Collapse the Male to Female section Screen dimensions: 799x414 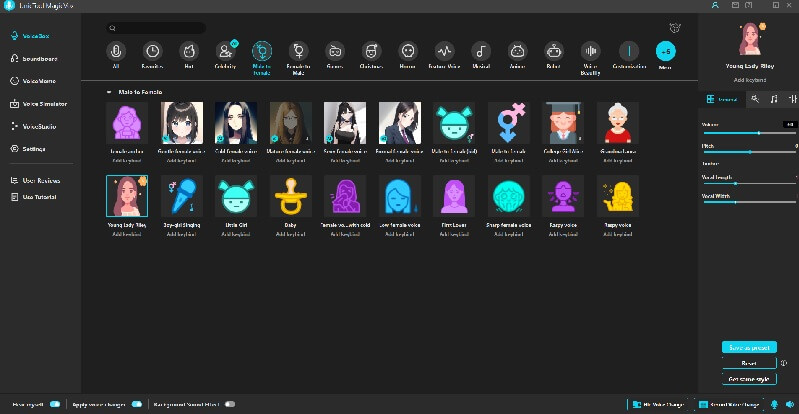coord(110,92)
